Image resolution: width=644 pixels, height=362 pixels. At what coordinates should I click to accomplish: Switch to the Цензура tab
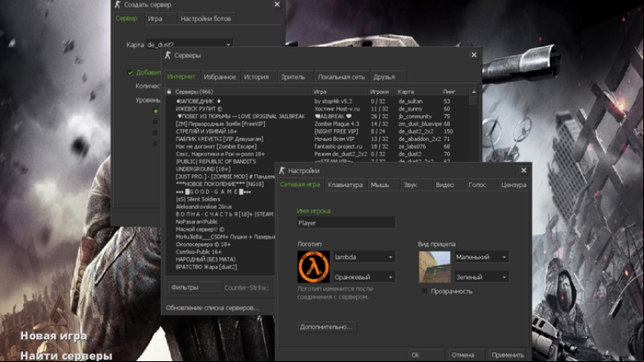(x=514, y=185)
